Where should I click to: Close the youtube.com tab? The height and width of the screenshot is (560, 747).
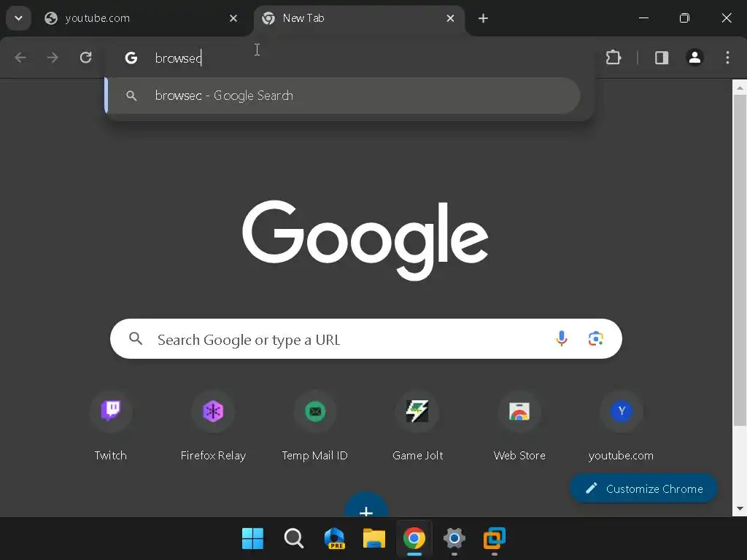pyautogui.click(x=233, y=18)
